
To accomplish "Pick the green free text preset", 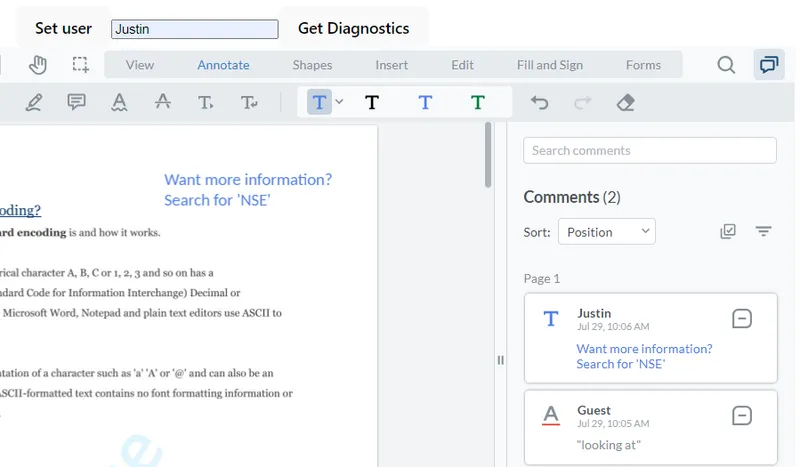I will (478, 103).
